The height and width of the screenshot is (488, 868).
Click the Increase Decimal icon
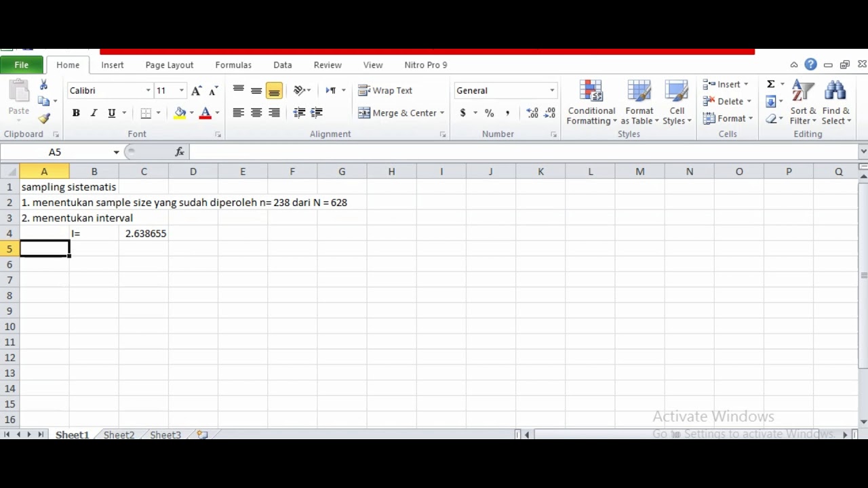pyautogui.click(x=532, y=113)
